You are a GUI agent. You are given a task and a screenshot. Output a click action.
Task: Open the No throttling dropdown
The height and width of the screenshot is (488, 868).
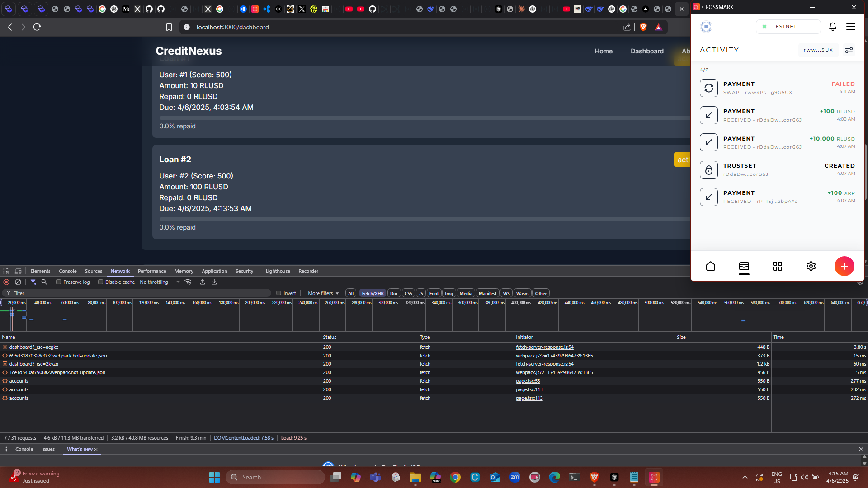[x=159, y=282]
